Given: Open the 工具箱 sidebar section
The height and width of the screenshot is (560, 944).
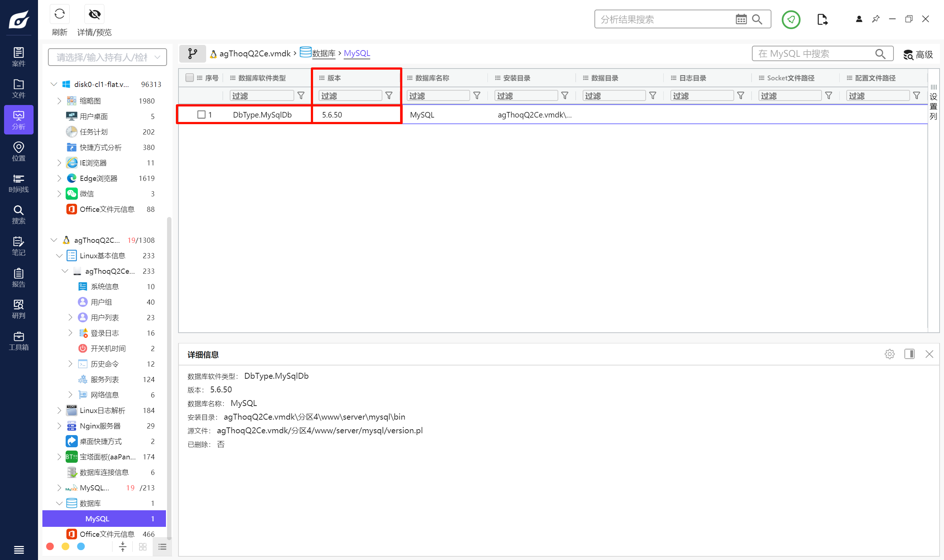Looking at the screenshot, I should (x=18, y=341).
